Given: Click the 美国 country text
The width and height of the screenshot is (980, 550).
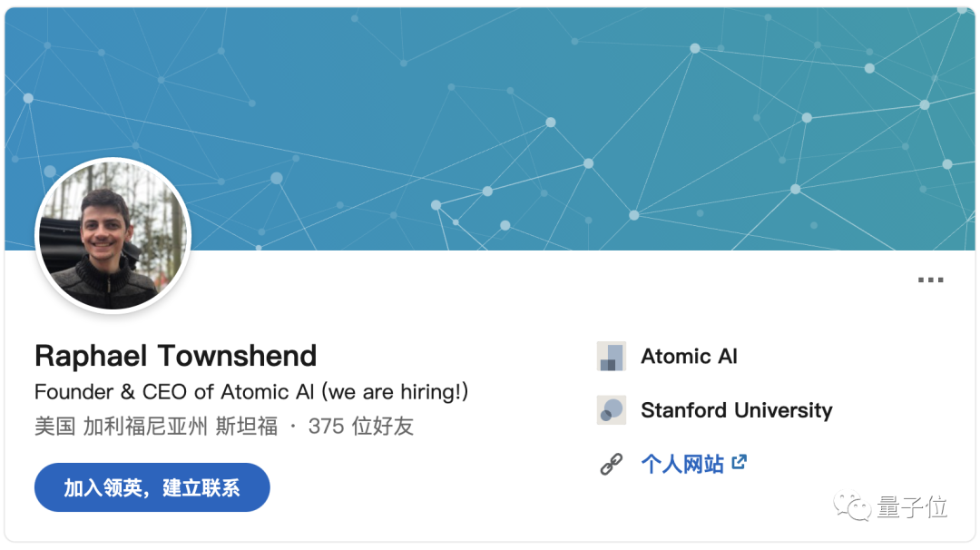Looking at the screenshot, I should tap(54, 426).
